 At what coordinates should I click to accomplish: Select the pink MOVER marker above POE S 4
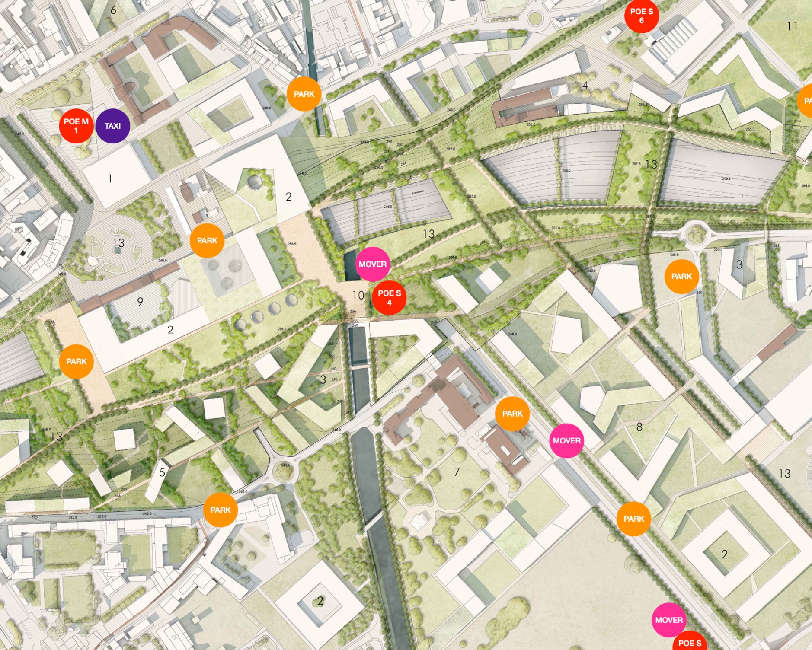coord(373,264)
